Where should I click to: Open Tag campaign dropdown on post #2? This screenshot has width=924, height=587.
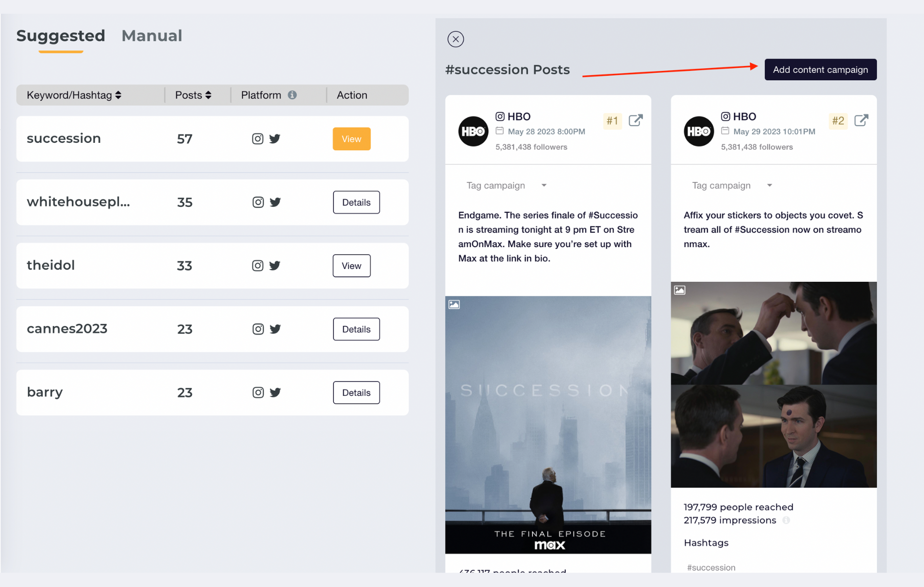(732, 185)
